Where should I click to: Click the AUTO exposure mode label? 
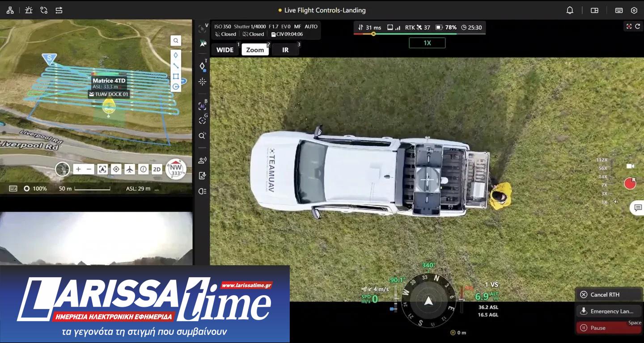tap(311, 26)
